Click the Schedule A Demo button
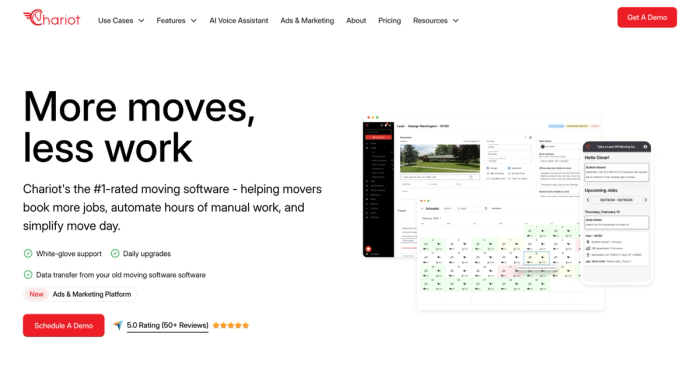The height and width of the screenshot is (368, 700). (64, 326)
